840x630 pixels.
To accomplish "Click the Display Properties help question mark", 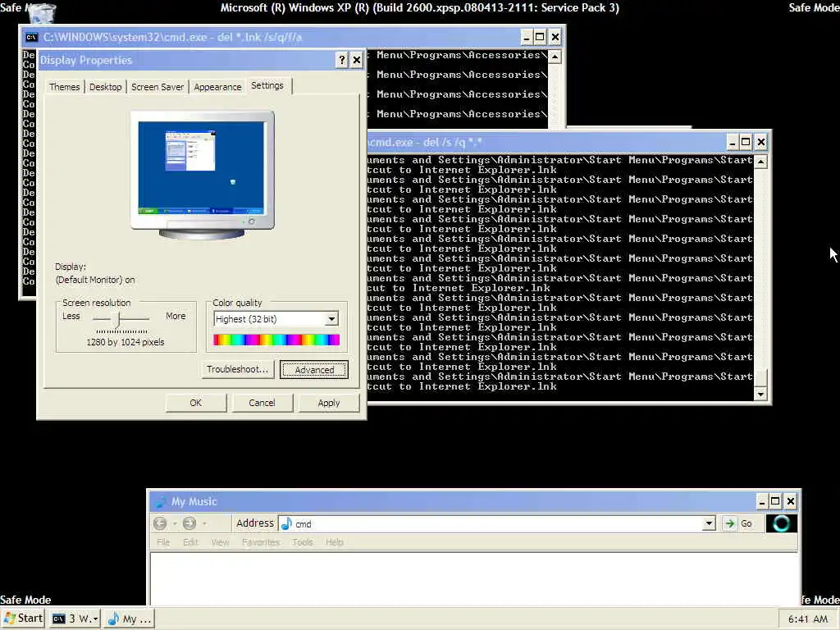I will coord(342,60).
